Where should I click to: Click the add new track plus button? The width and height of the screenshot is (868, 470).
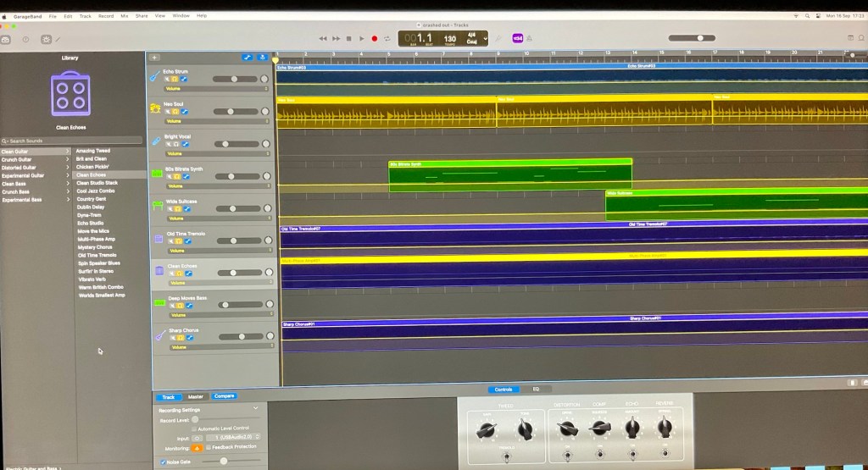tap(154, 58)
